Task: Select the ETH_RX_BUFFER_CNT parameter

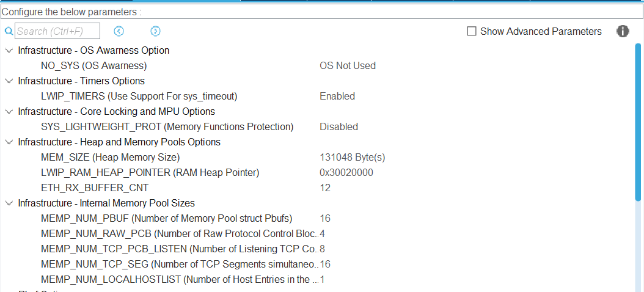Action: click(94, 188)
